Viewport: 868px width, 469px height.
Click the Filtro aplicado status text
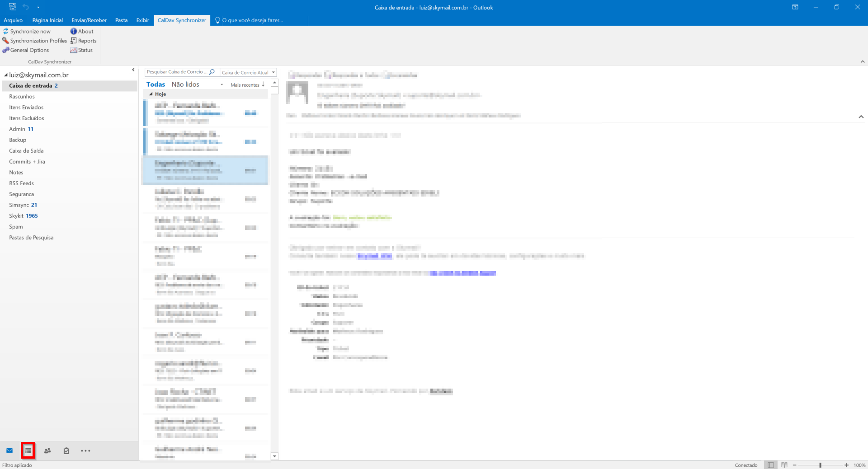click(x=17, y=465)
